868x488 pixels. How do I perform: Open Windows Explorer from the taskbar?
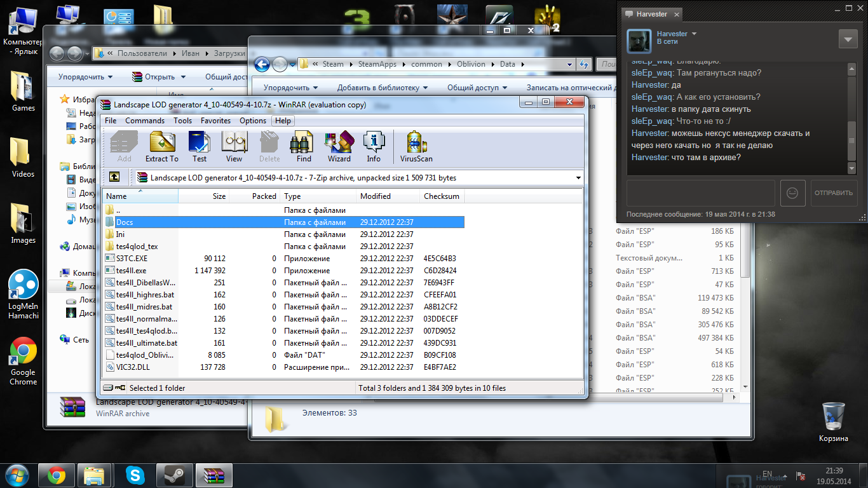95,475
